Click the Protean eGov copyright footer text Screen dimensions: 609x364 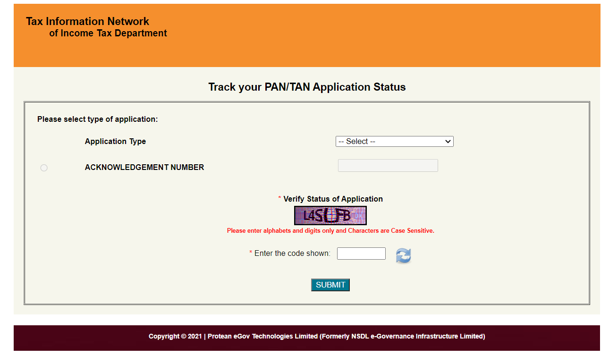(317, 337)
